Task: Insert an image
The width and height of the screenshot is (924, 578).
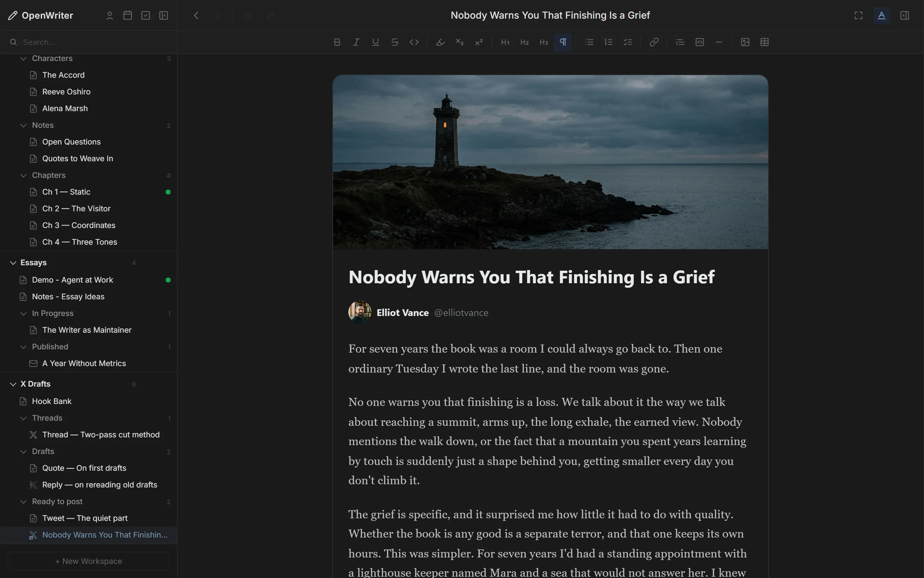Action: coord(745,42)
